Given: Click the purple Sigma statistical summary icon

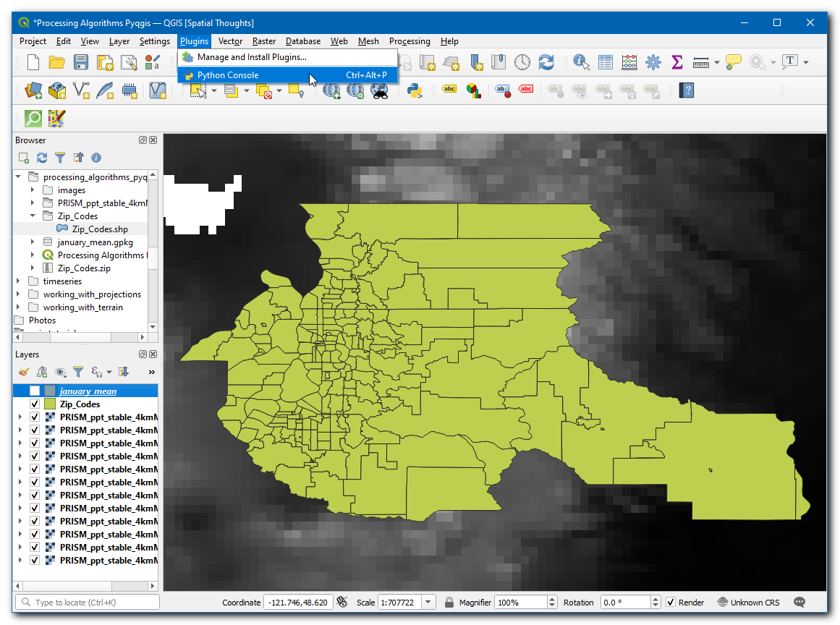Looking at the screenshot, I should pyautogui.click(x=677, y=62).
